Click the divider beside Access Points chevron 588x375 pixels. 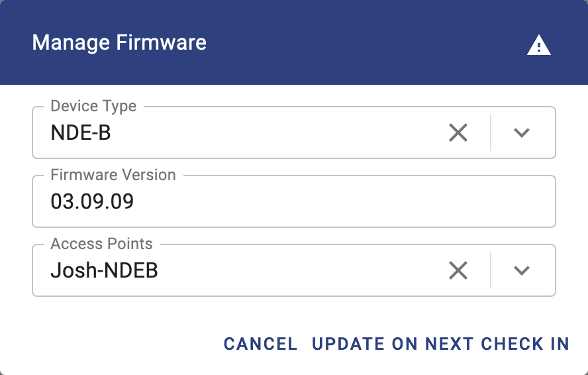tap(491, 270)
